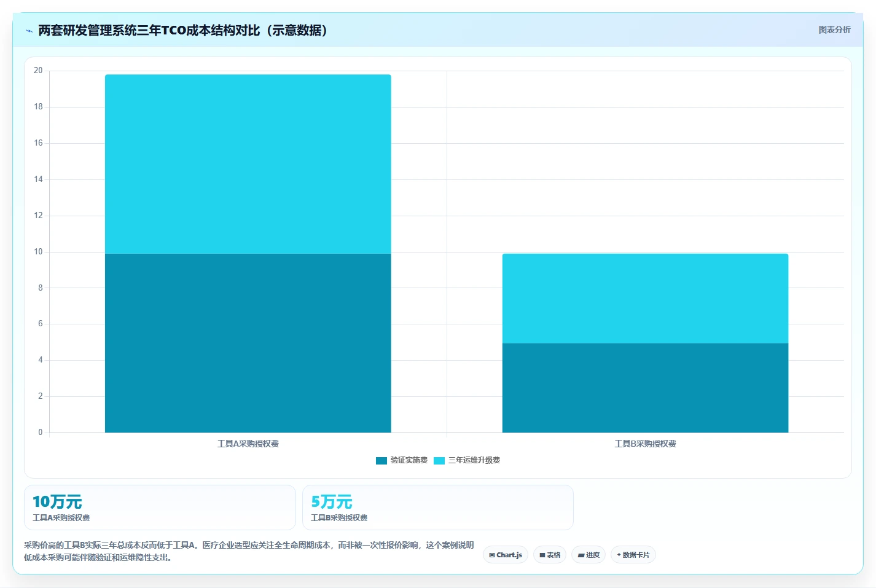Click 工具A light-cyan 三年运维升级费 bar segment
This screenshot has width=876, height=588.
248,164
